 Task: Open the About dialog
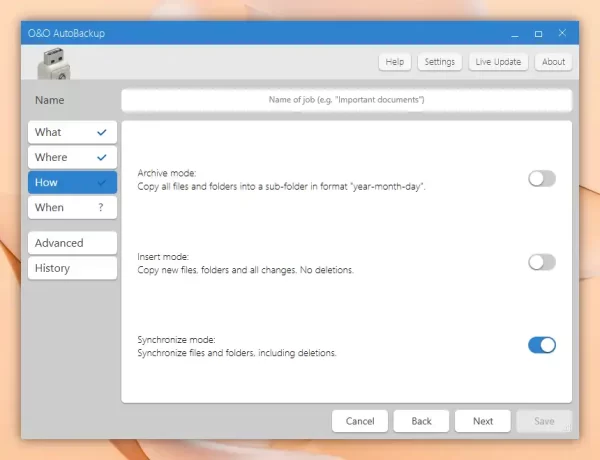point(553,62)
